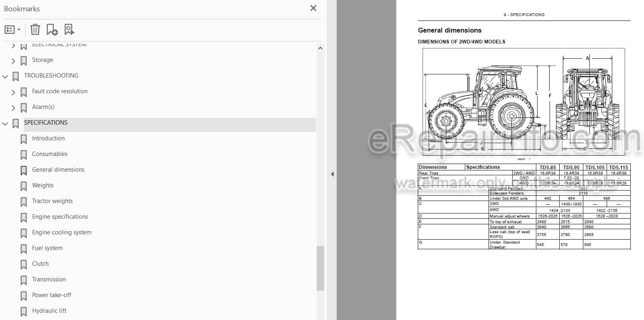
Task: Expand the Fault code resolution bookmark
Action: click(13, 92)
